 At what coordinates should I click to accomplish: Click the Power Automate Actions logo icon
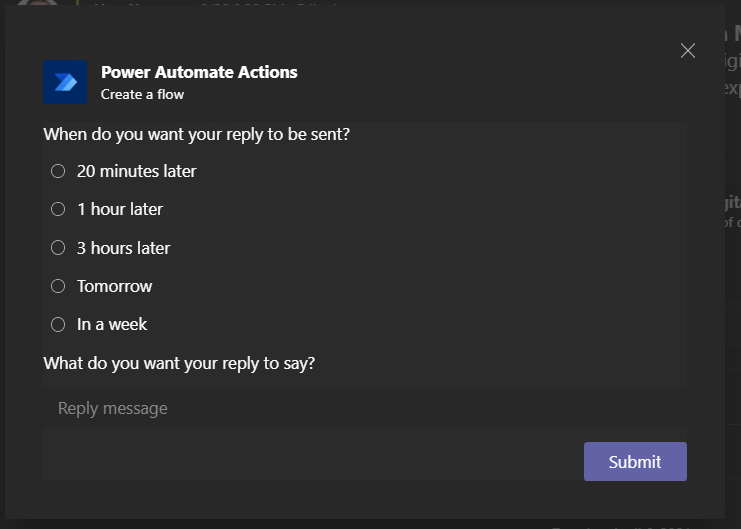pyautogui.click(x=66, y=82)
